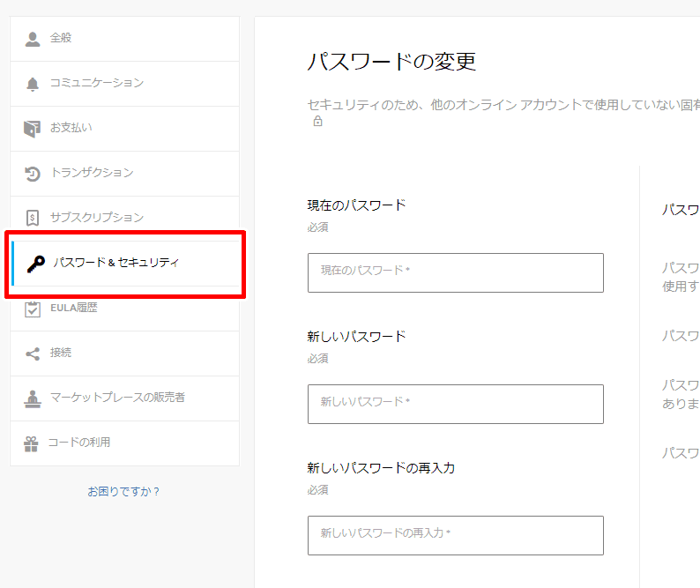Click the checklist icon for EULA履歴
Screen dimensions: 700x588
(x=33, y=309)
